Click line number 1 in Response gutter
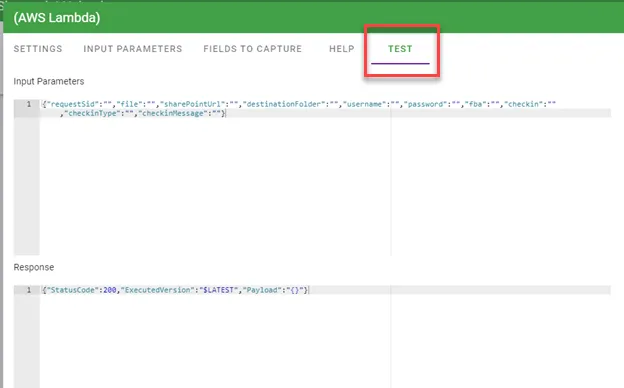 click(29, 290)
